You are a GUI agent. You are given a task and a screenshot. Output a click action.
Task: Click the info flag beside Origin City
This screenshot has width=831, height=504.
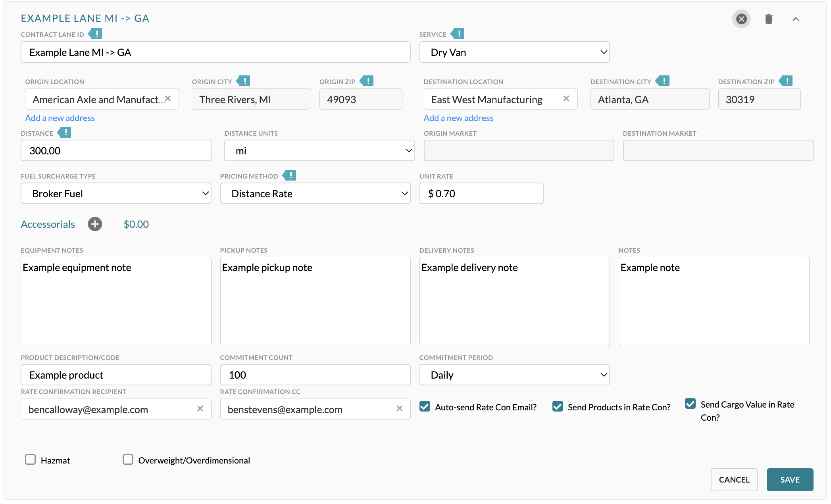coord(243,81)
